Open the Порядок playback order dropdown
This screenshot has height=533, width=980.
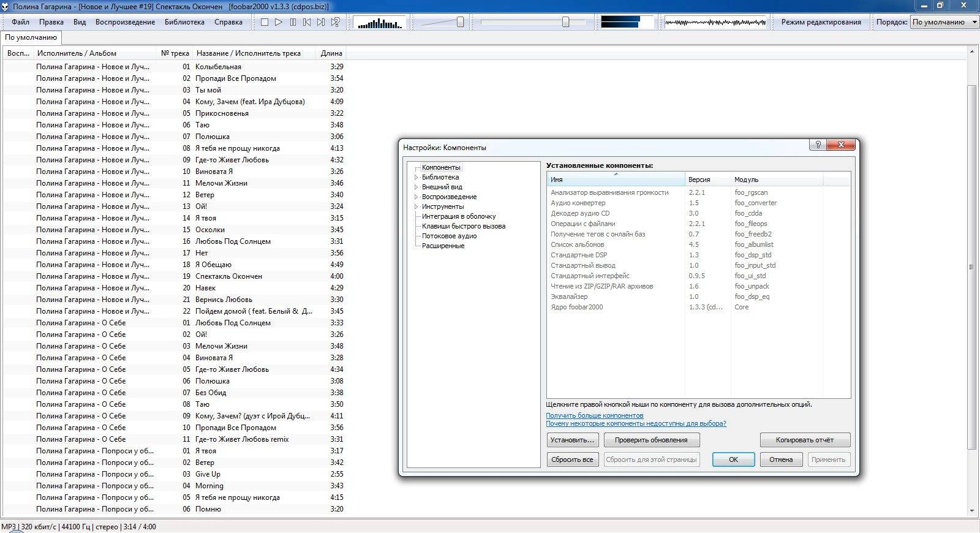944,22
